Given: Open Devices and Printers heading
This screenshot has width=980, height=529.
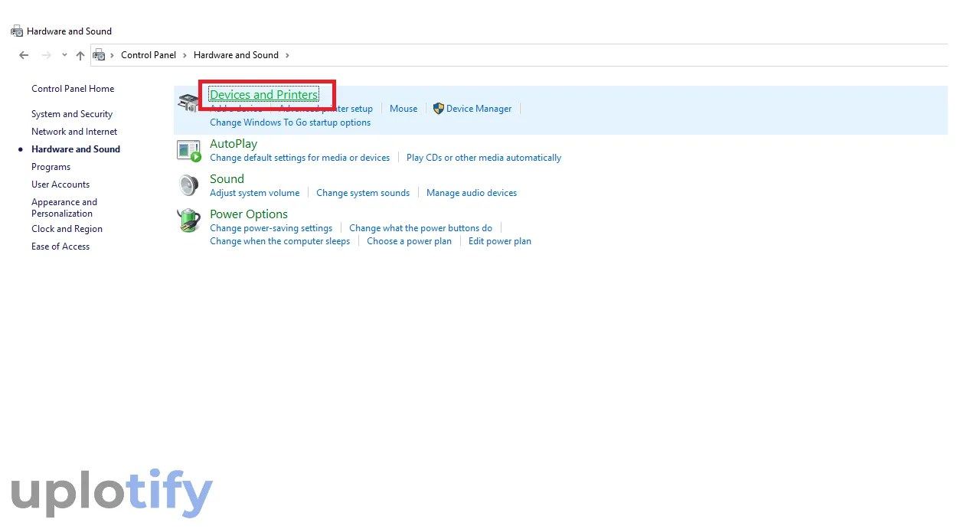Looking at the screenshot, I should [x=264, y=95].
